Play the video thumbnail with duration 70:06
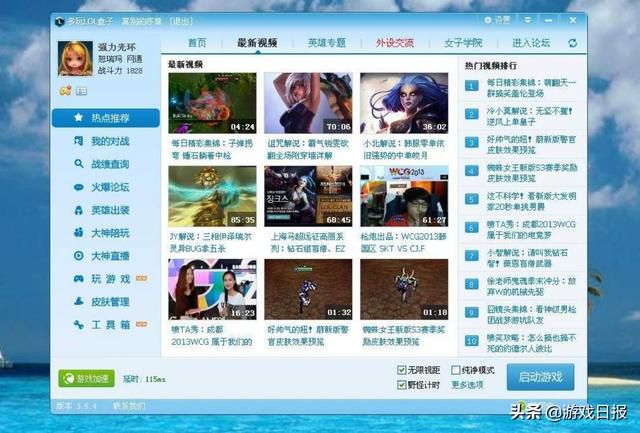The height and width of the screenshot is (433, 640). [308, 103]
